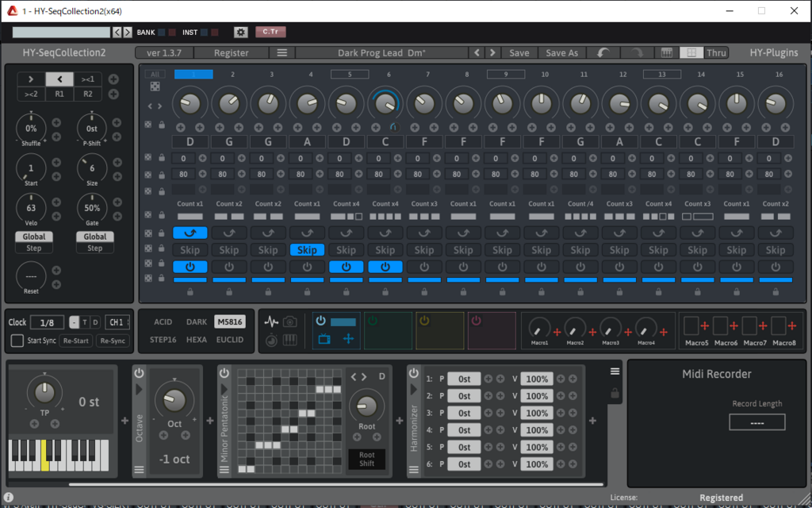
Task: Show the keyboard view icon beside Thru
Action: [666, 52]
